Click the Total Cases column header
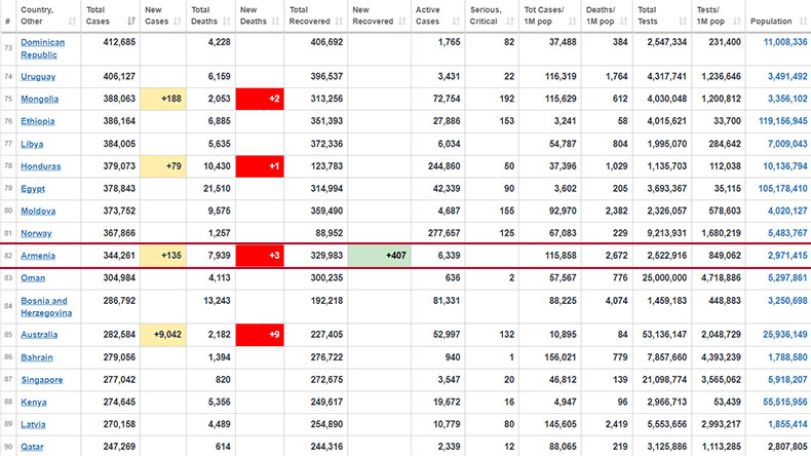Screen dimensions: 811x456 (x=110, y=16)
